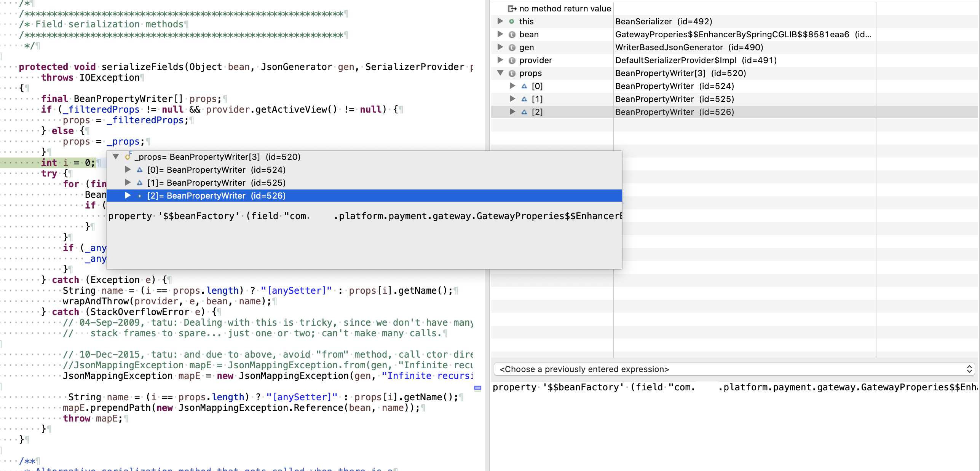Collapse the _props node in hover popup

tap(116, 157)
